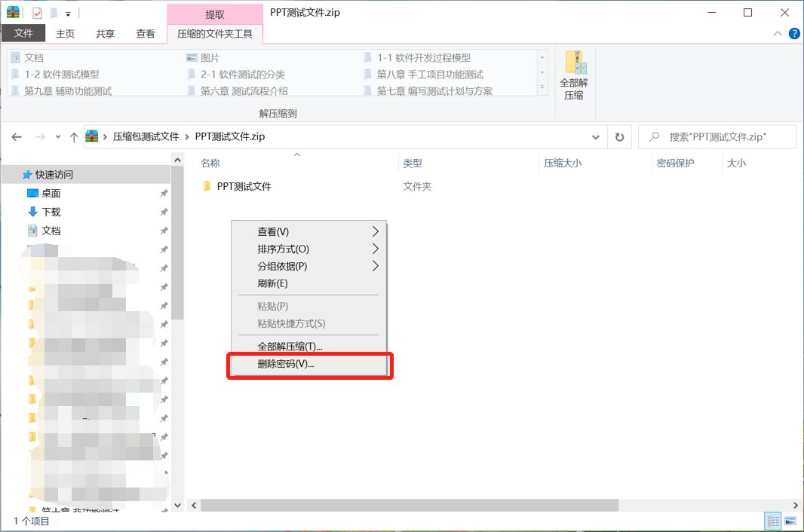This screenshot has height=532, width=804.
Task: Open the quick access toolbar customize arrow
Action: pos(68,14)
